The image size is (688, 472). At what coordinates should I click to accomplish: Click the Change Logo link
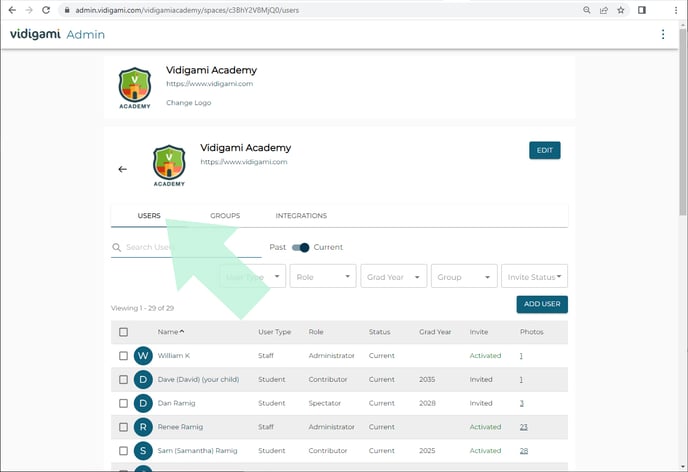click(189, 103)
